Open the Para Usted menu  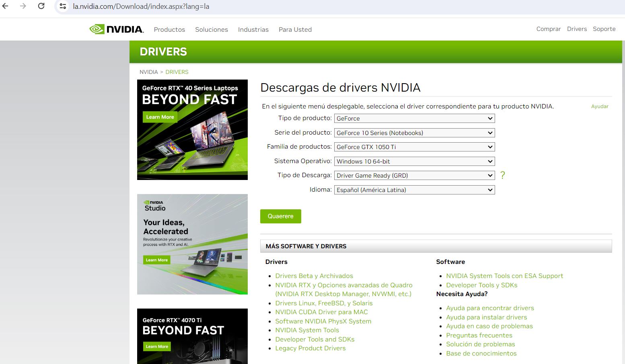click(x=295, y=29)
